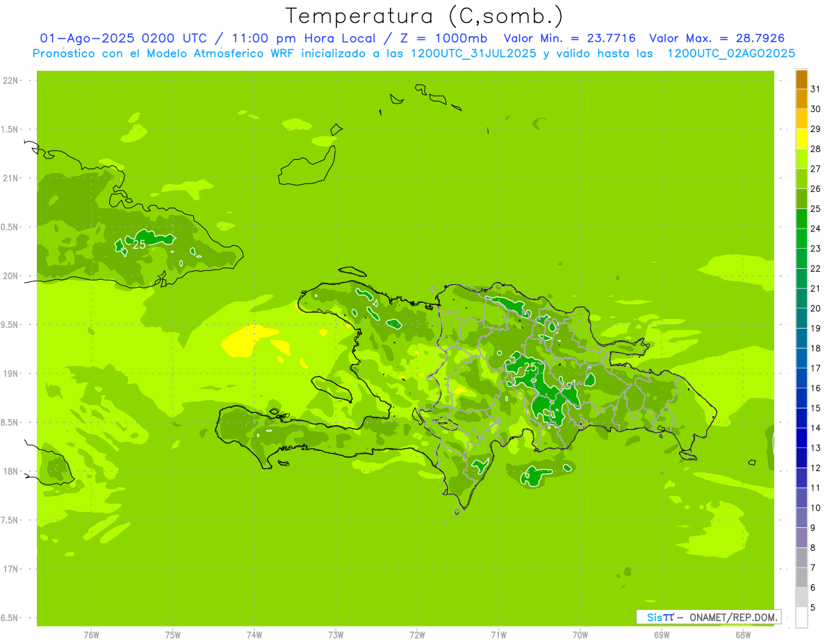Screen dimensions: 834x644
Task: Click the '76W' longitude label
Action: 91,635
